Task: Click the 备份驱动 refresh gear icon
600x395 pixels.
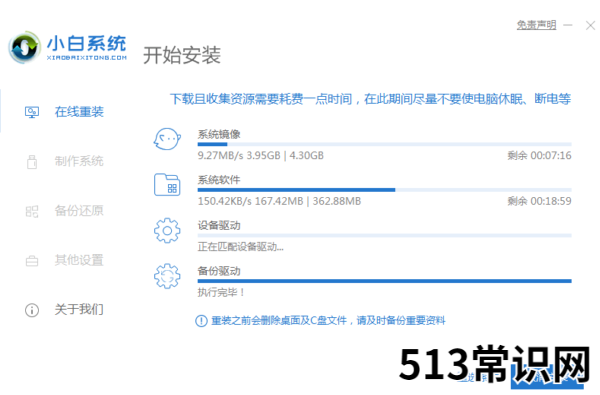Action: coord(167,276)
